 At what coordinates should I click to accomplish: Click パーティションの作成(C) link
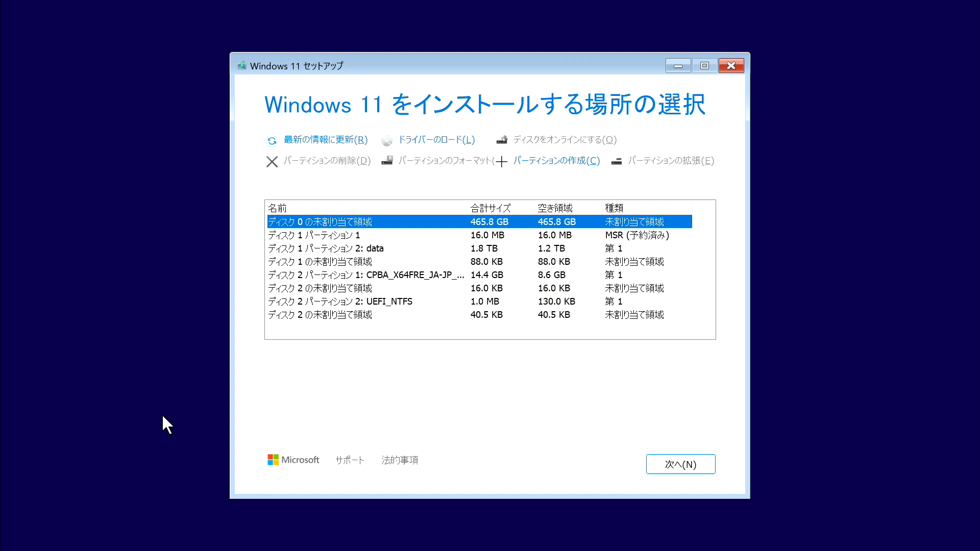pyautogui.click(x=556, y=161)
